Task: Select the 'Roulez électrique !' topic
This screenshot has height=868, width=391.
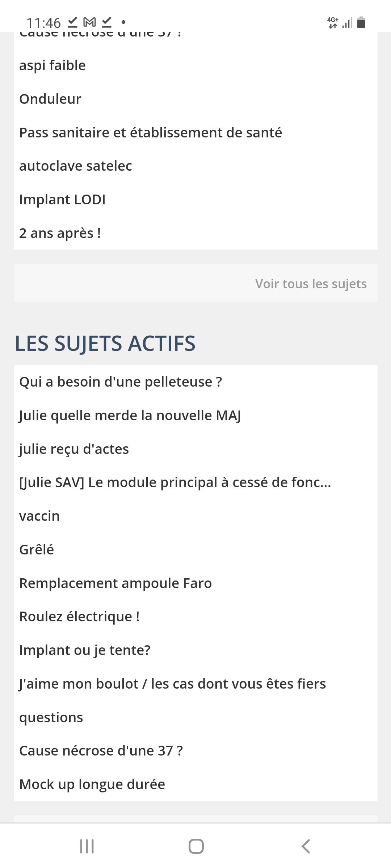Action: tap(79, 616)
